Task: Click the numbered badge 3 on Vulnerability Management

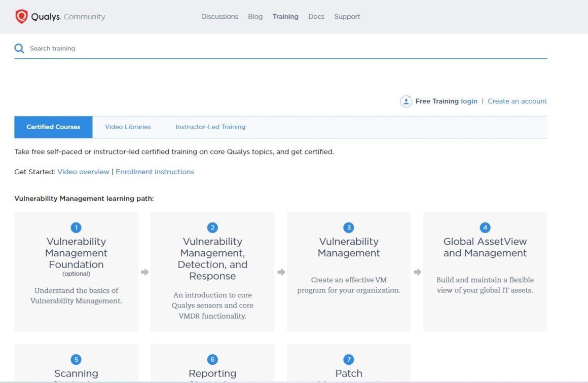Action: (349, 227)
